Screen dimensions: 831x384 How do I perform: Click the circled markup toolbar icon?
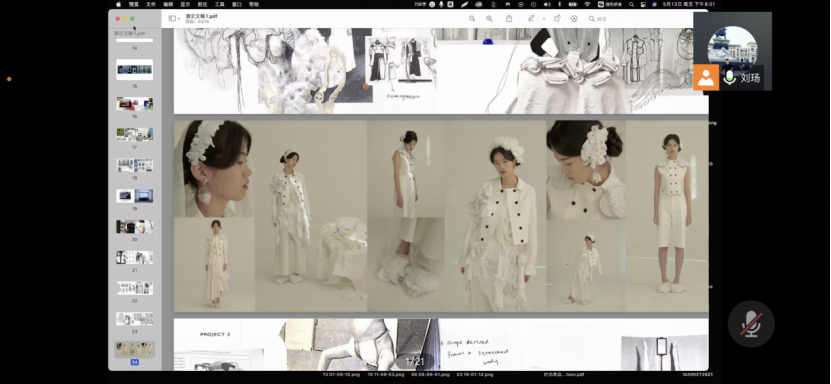pyautogui.click(x=574, y=19)
